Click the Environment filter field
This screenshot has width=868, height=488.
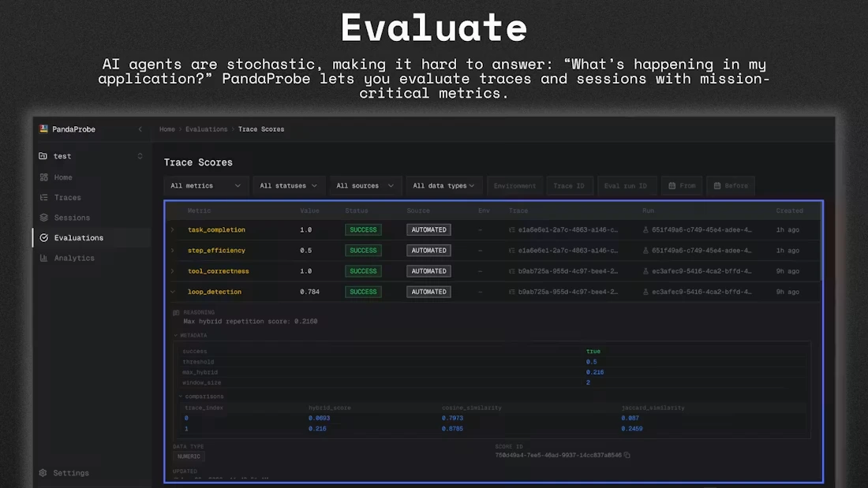tap(514, 186)
